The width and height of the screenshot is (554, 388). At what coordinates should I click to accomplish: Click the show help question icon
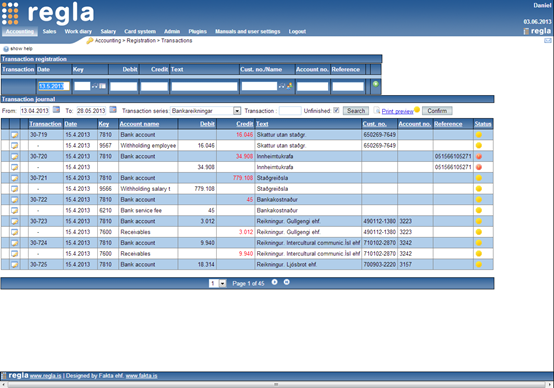tap(6, 49)
